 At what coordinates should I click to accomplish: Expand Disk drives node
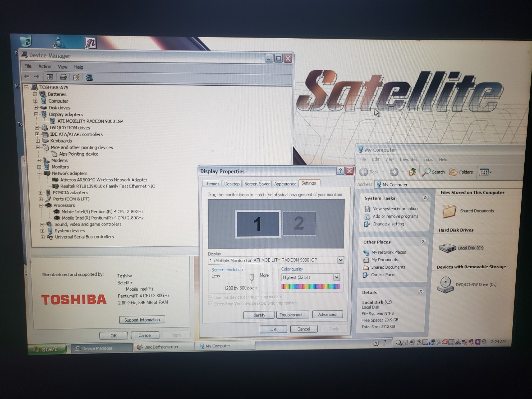tap(36, 108)
